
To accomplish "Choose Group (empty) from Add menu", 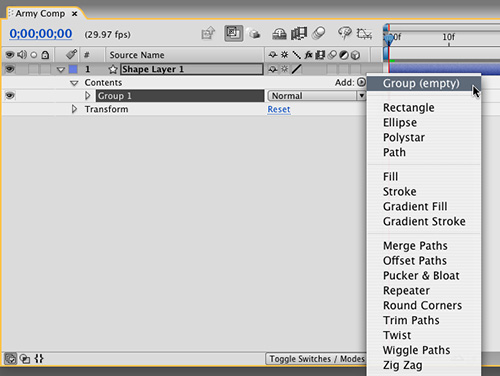I will [424, 83].
